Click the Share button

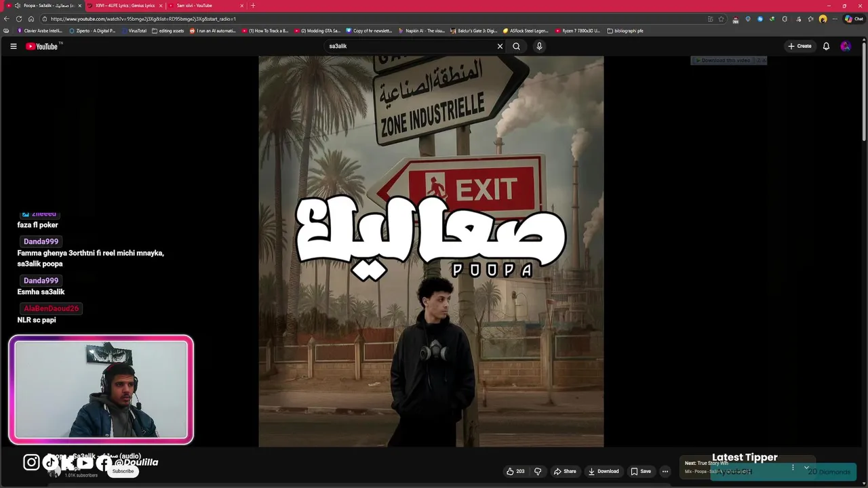click(565, 471)
